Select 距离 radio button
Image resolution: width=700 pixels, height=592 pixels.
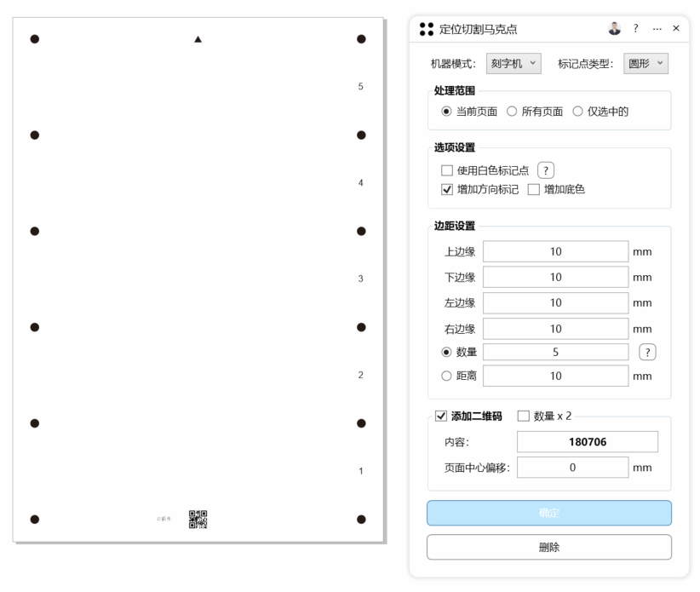[x=447, y=376]
